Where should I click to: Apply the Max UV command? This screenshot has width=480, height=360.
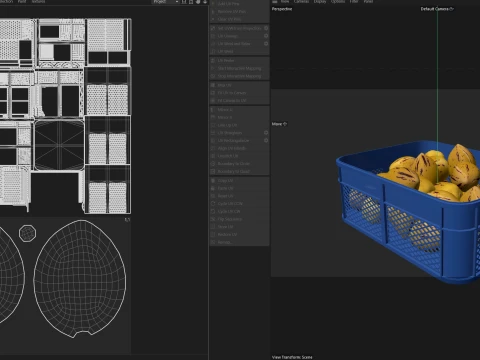point(239,85)
